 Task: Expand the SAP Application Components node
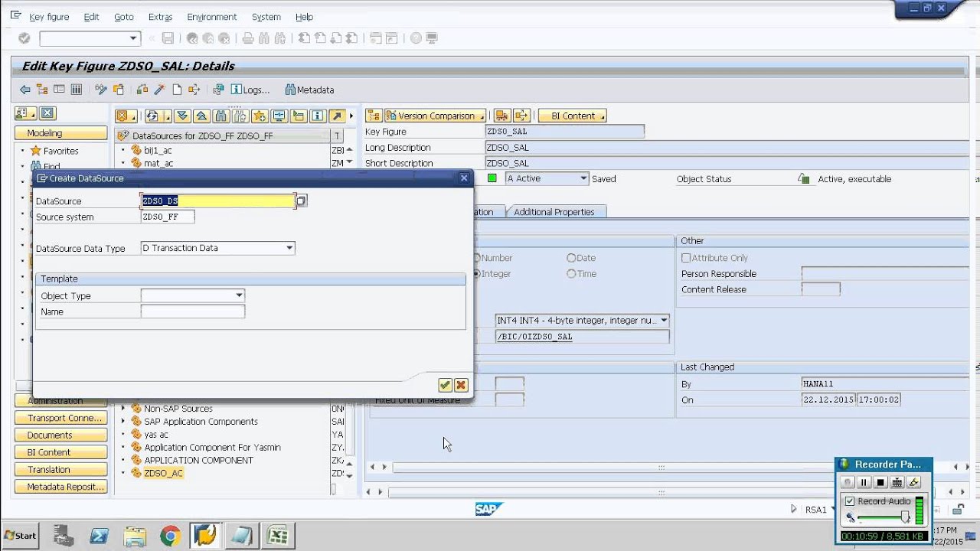coord(122,422)
